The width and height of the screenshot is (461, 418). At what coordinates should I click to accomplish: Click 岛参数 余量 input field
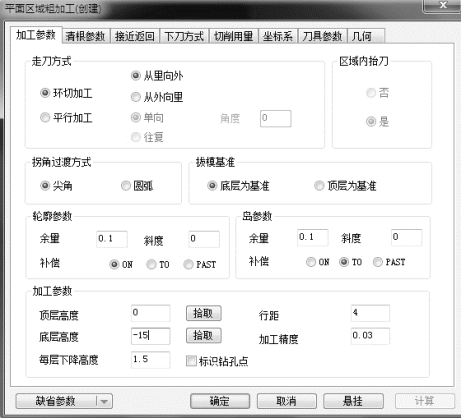point(313,237)
